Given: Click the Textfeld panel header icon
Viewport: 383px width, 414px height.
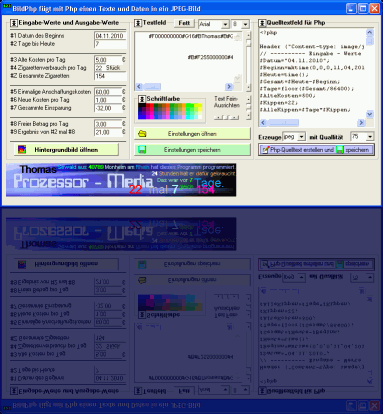Looking at the screenshot, I should click(x=138, y=23).
